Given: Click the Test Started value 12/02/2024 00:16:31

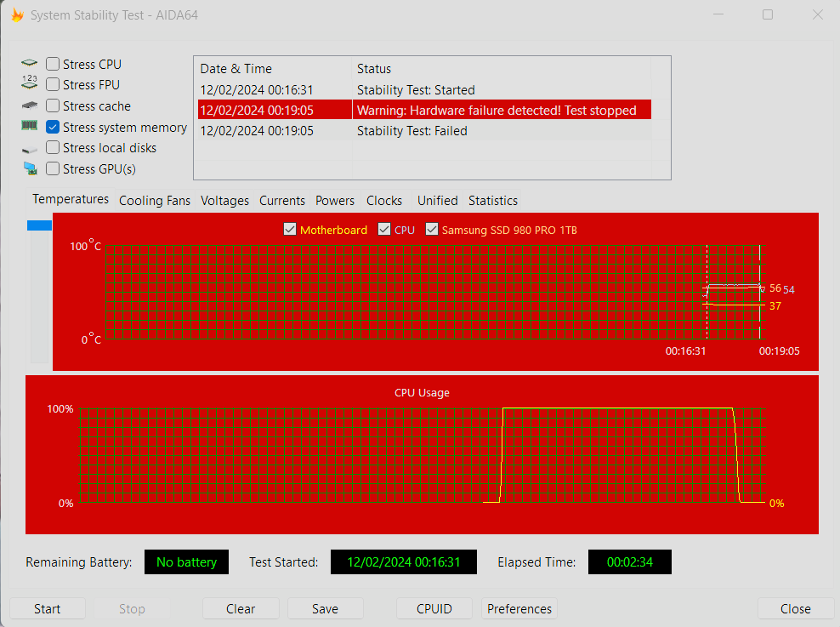Looking at the screenshot, I should click(x=403, y=562).
